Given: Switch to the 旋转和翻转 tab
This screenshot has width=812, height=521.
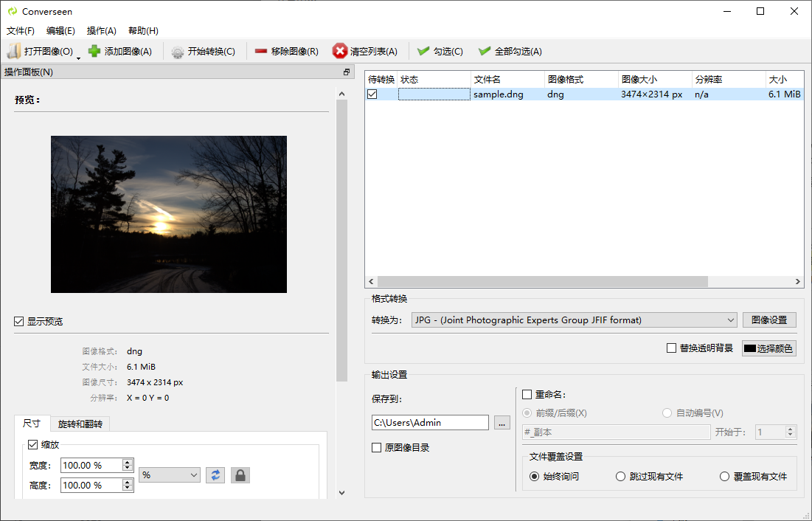Looking at the screenshot, I should tap(80, 424).
